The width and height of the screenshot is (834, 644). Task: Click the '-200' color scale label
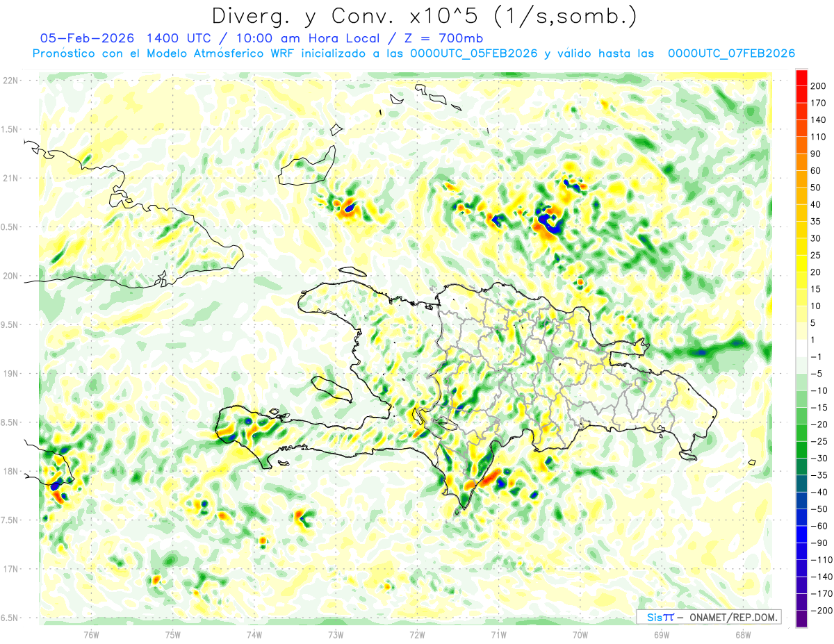[821, 611]
